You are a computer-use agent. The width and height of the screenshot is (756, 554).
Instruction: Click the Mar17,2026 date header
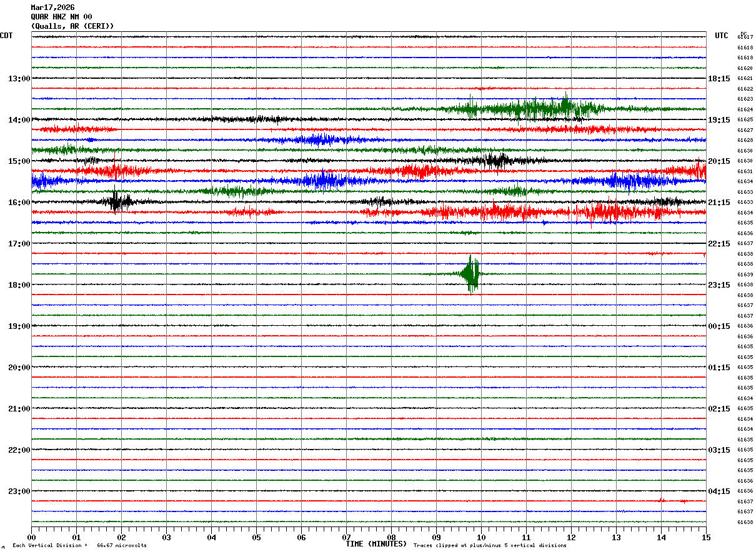pos(52,8)
